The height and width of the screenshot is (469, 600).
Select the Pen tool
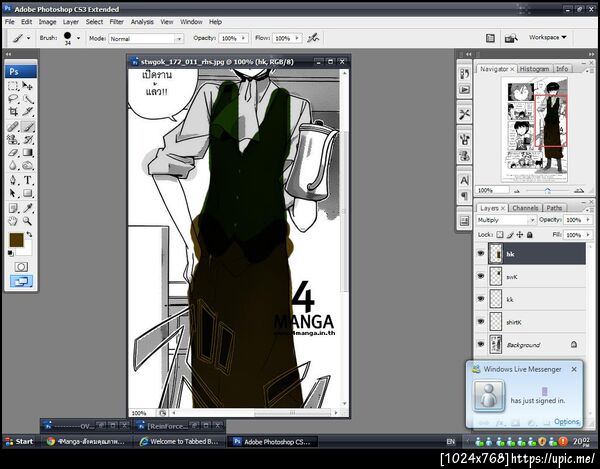[13, 180]
